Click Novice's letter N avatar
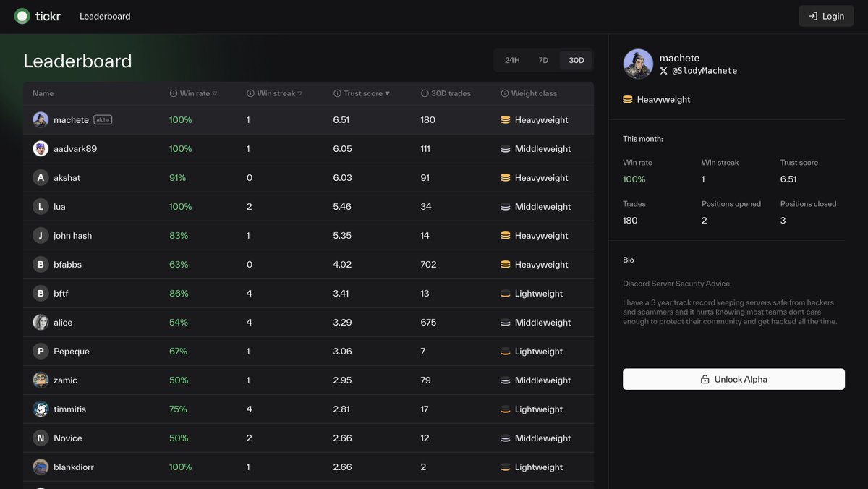 [41, 438]
